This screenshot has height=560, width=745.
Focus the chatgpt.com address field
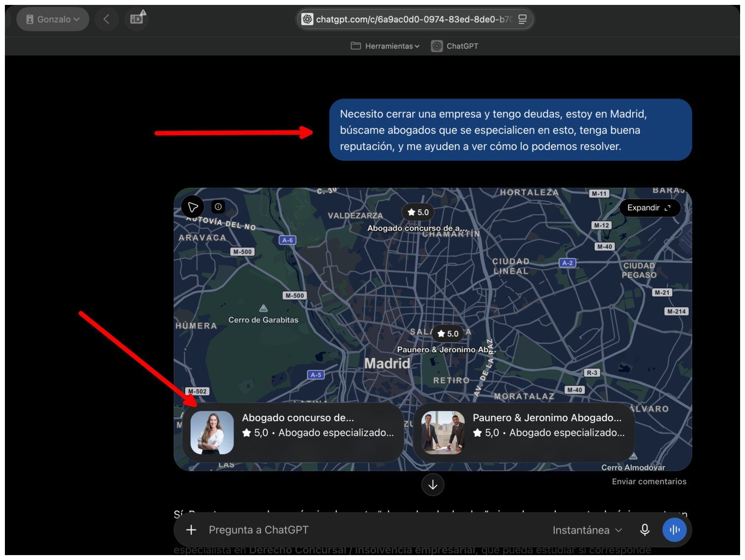pyautogui.click(x=415, y=20)
